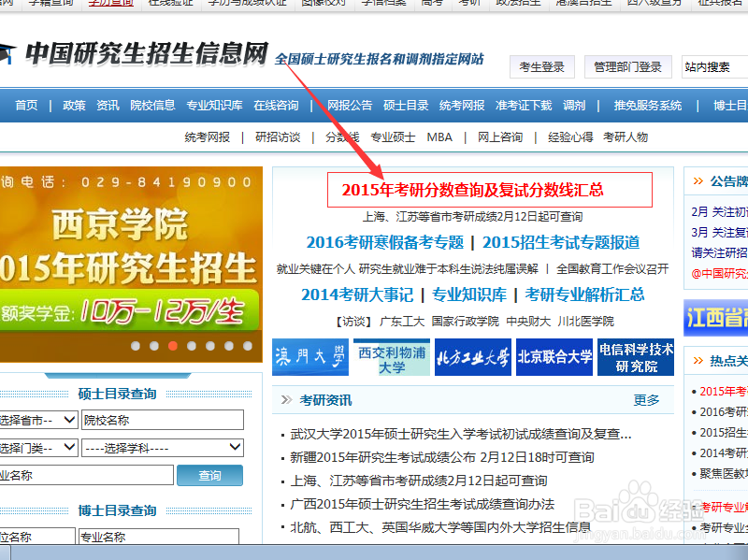Click the 全国教育工作会议召开 news link
The width and height of the screenshot is (748, 560).
click(x=612, y=269)
